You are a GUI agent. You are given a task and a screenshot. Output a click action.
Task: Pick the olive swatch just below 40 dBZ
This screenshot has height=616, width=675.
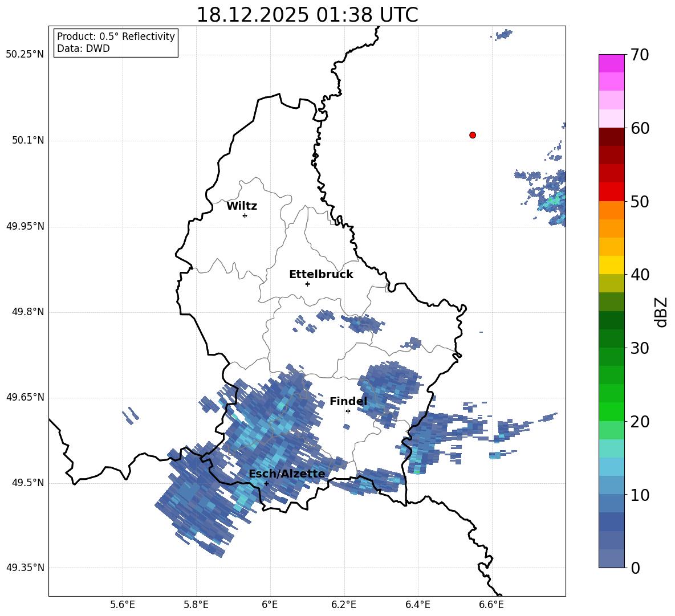(x=612, y=283)
